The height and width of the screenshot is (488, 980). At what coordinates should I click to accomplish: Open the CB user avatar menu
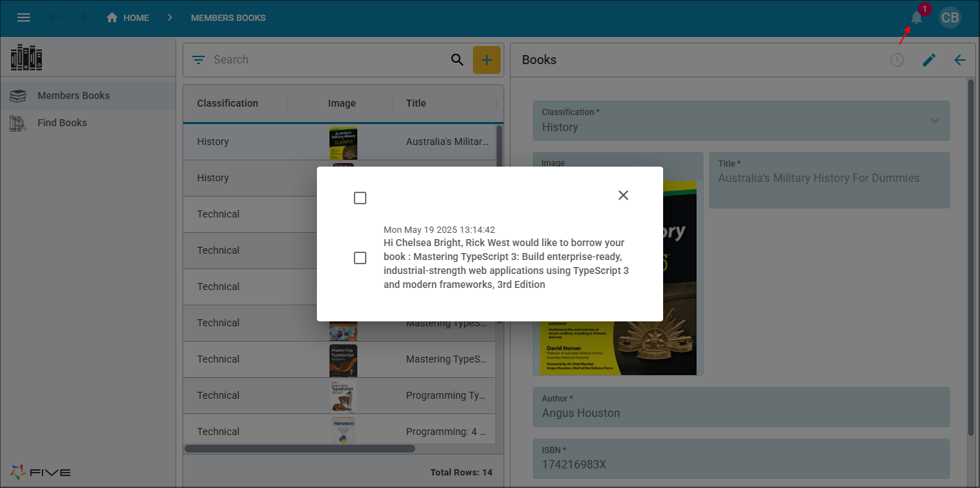950,17
